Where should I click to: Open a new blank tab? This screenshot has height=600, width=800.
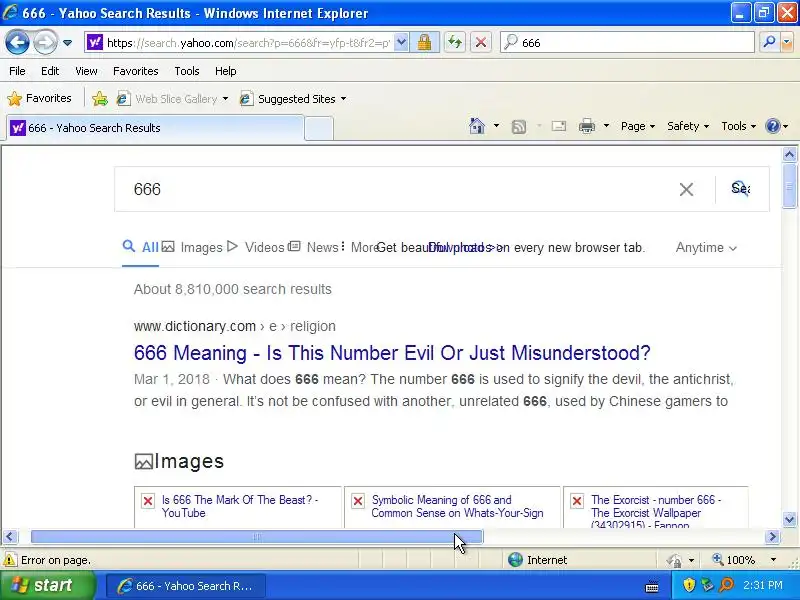[x=319, y=128]
